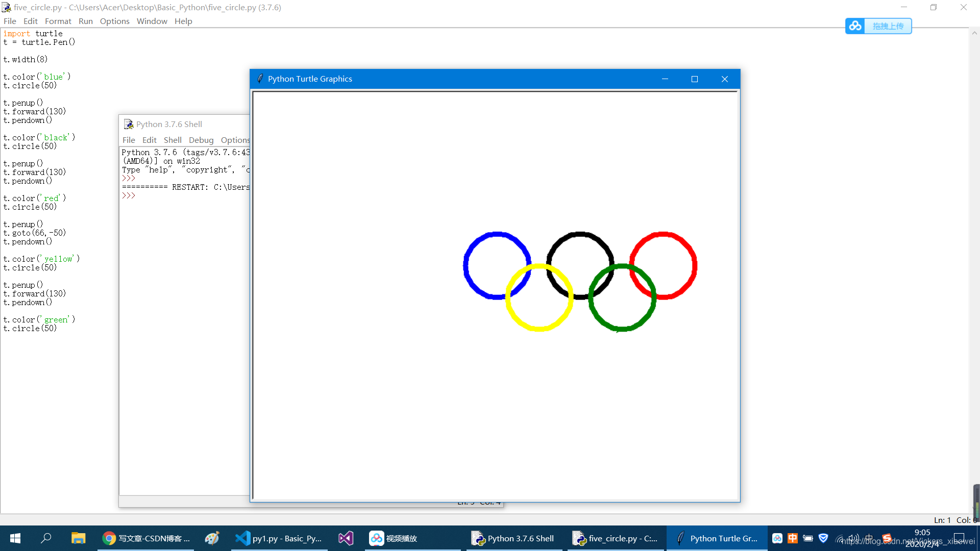Image resolution: width=980 pixels, height=551 pixels.
Task: Open the Format menu in editor
Action: point(58,21)
